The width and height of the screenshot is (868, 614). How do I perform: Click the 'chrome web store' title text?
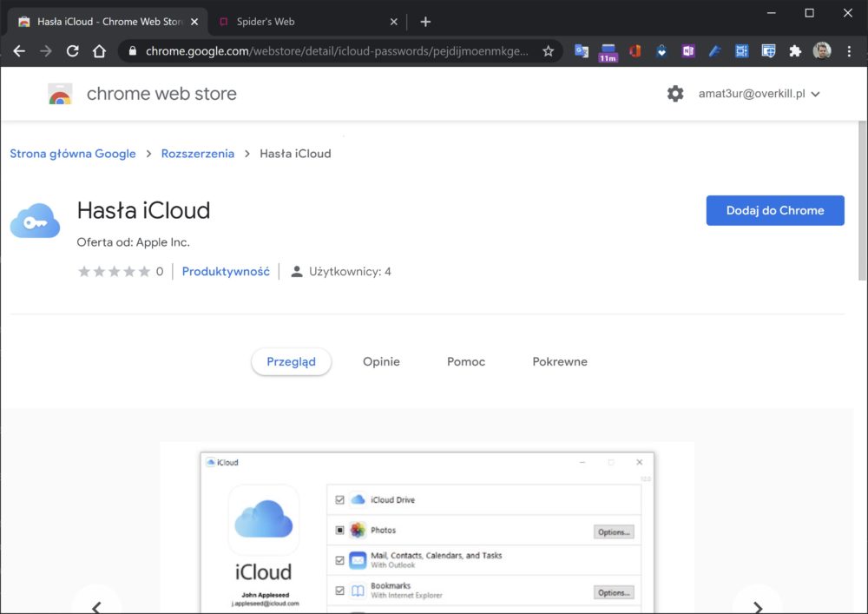pyautogui.click(x=161, y=94)
